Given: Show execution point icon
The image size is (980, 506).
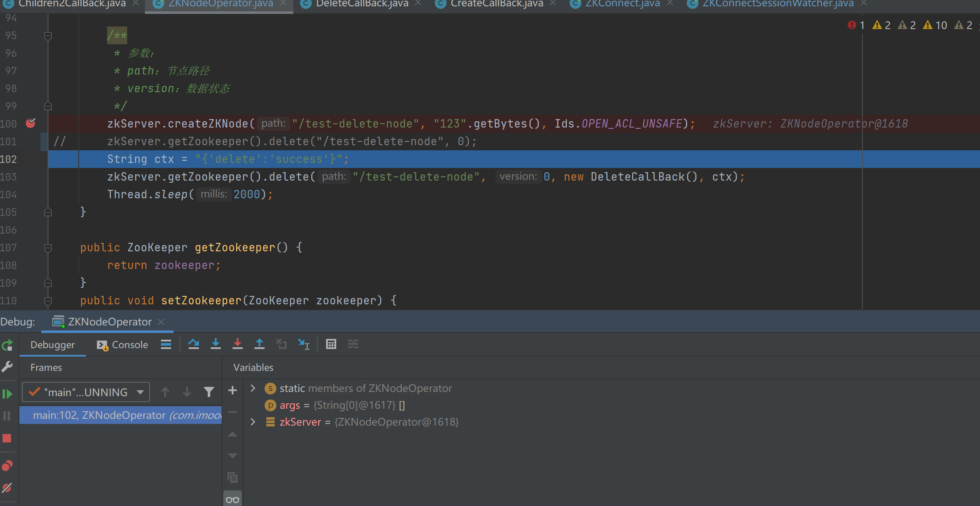Looking at the screenshot, I should 166,344.
